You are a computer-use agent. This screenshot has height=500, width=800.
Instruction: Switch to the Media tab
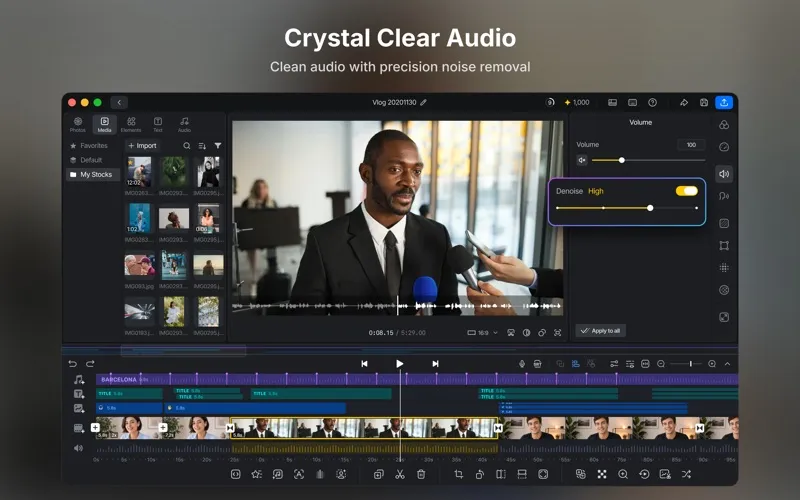(x=104, y=124)
